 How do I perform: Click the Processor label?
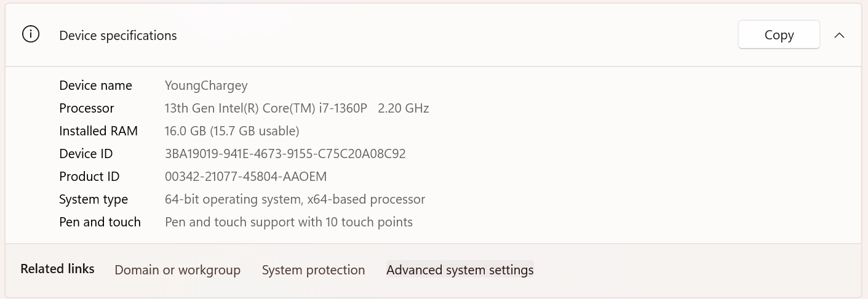pos(87,108)
